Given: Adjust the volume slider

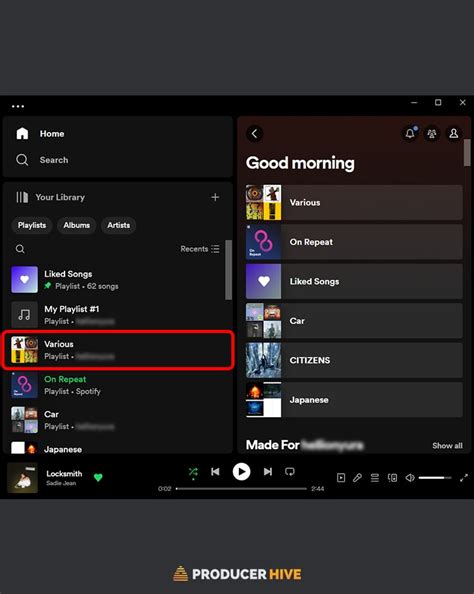Looking at the screenshot, I should click(x=435, y=478).
